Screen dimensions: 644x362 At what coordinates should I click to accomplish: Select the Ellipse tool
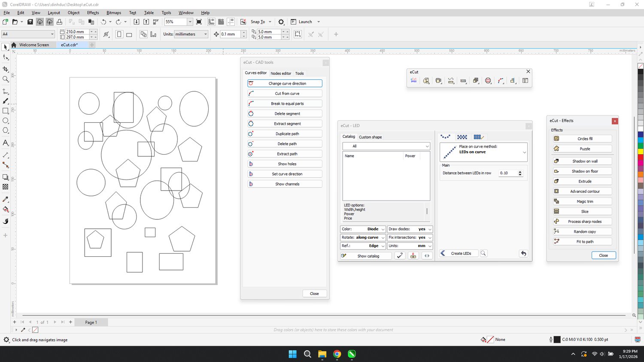click(x=6, y=121)
